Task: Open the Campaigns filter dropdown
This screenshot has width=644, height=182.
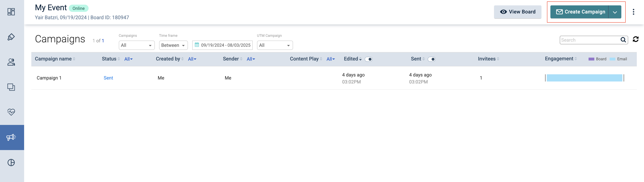Action: pos(136,45)
